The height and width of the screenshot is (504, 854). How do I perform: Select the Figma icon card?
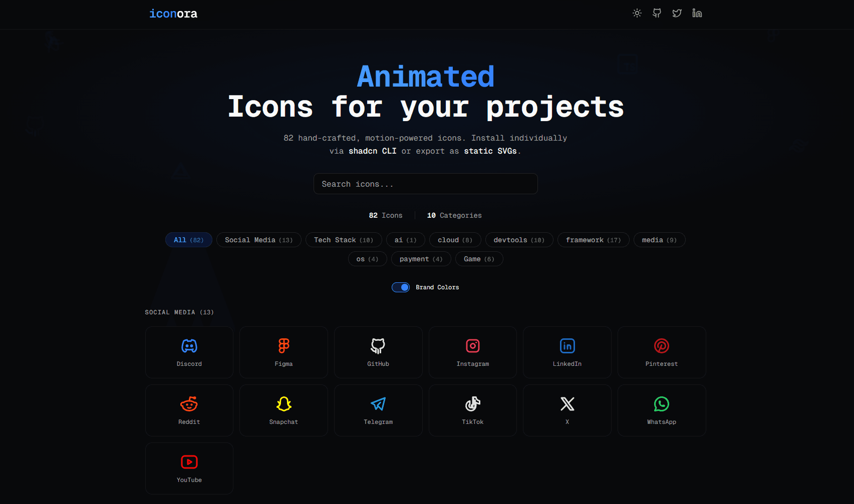(x=283, y=352)
